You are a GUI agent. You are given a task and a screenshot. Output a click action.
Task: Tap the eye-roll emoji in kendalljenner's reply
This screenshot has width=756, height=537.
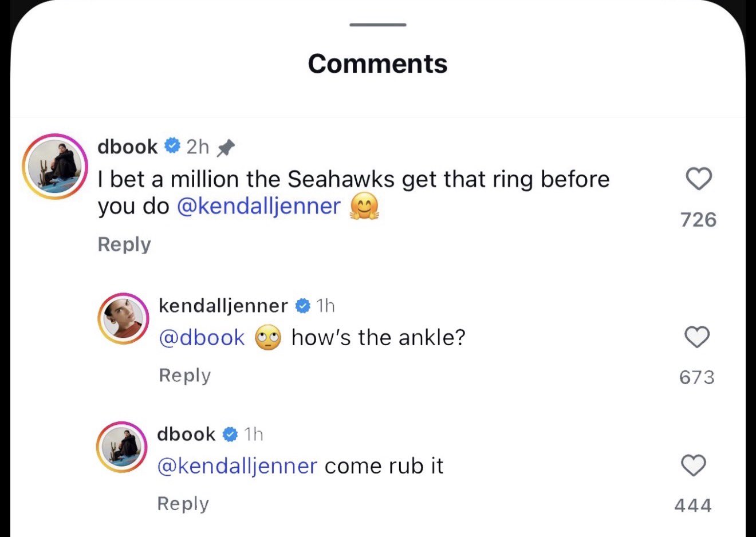point(267,337)
